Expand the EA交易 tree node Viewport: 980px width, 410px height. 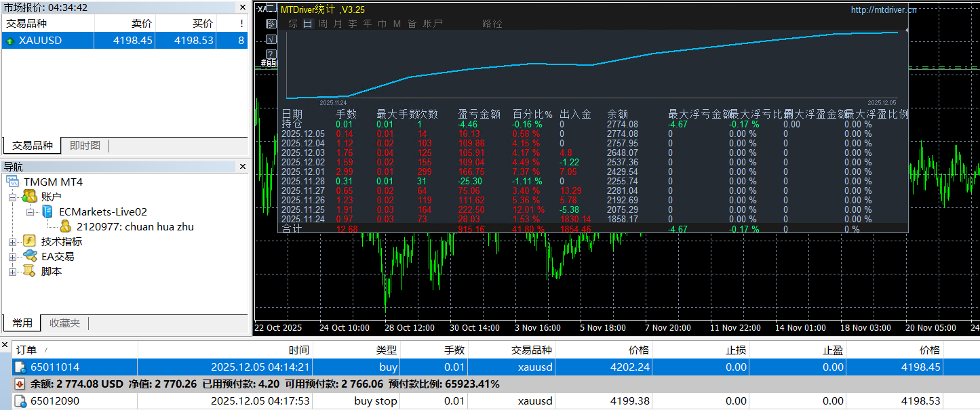13,257
